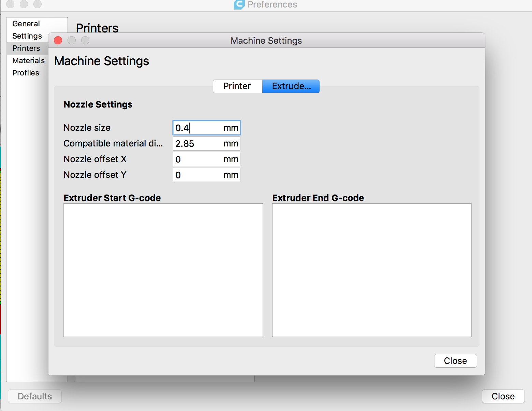
Task: Open Settings category in sidebar
Action: coord(27,36)
